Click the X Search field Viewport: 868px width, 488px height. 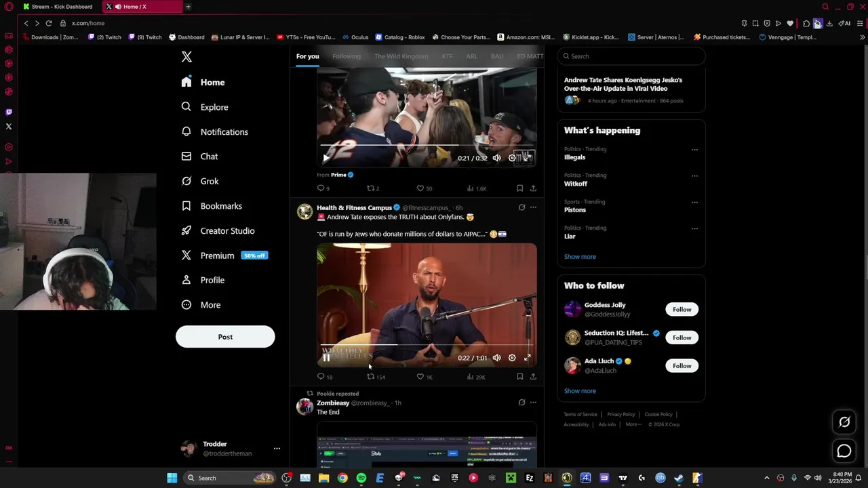coord(631,56)
